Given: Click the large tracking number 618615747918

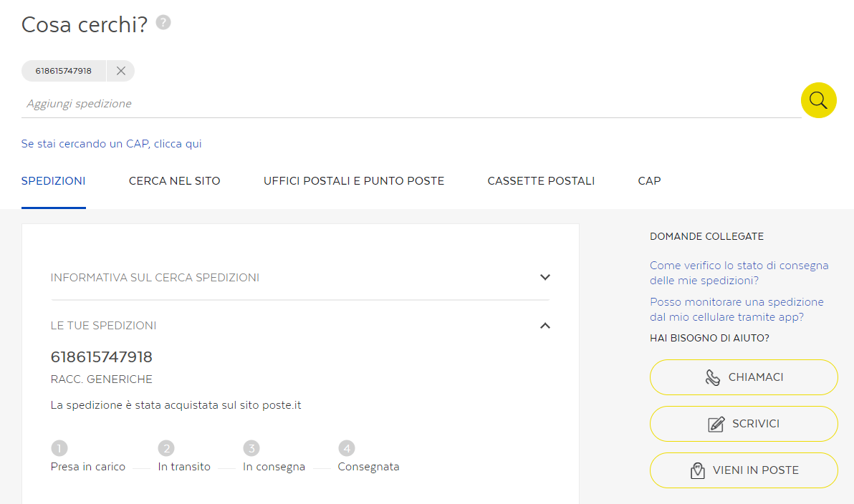Looking at the screenshot, I should pyautogui.click(x=101, y=357).
